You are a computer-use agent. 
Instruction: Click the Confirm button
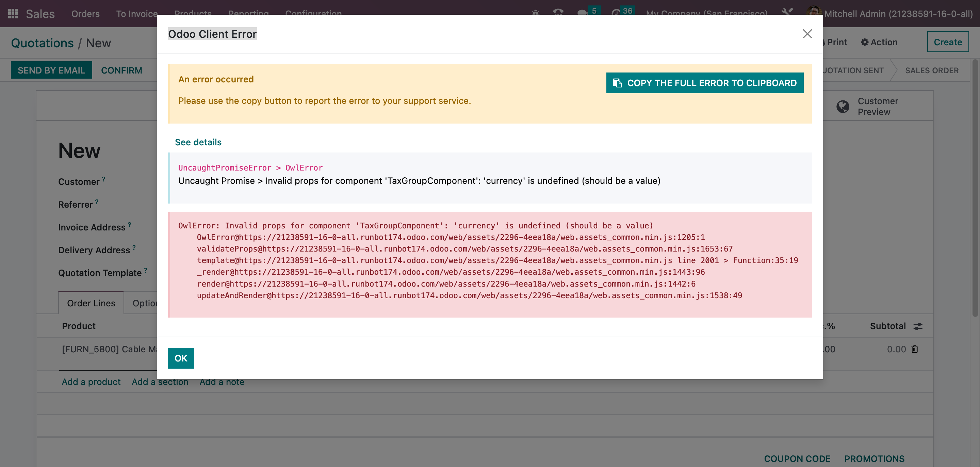122,70
